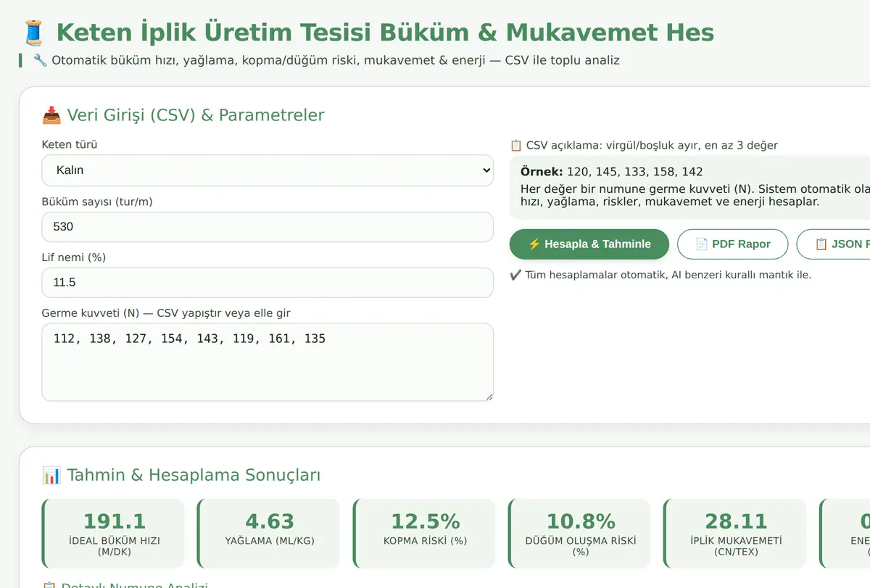Click the inbox icon beside Veri Girişi
870x588 pixels.
(x=51, y=115)
